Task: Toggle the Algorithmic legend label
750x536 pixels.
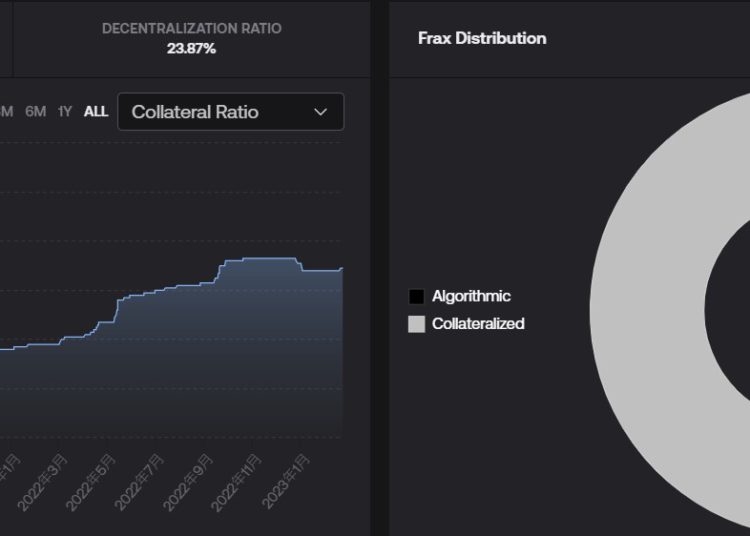Action: [471, 297]
